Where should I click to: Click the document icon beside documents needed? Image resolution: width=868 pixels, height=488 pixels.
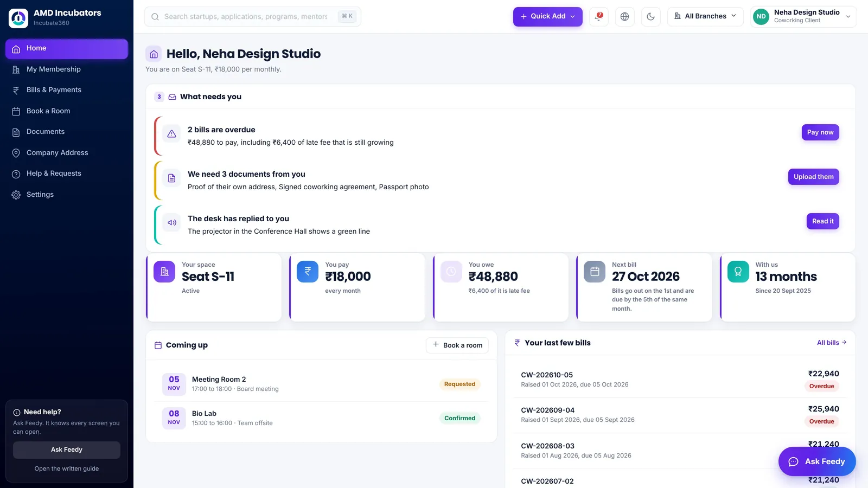coord(171,178)
